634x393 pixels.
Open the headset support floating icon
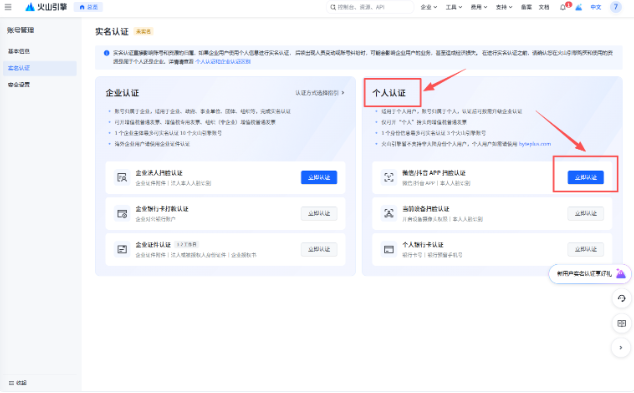click(621, 299)
